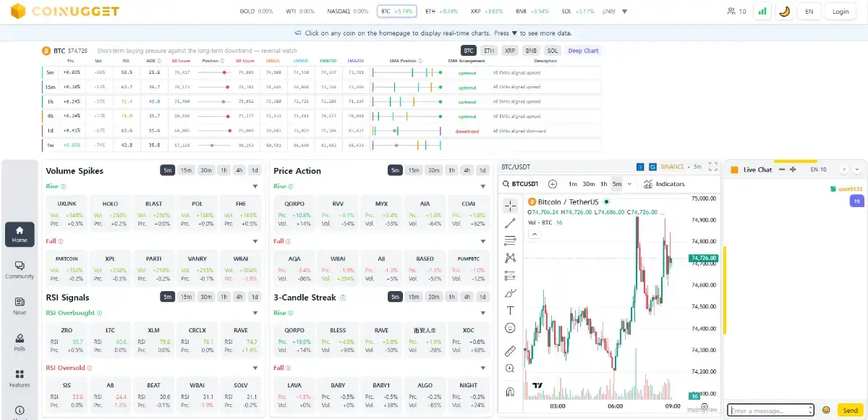868x420 pixels.
Task: Set Volume Spikes timeframe to 15m
Action: [x=187, y=170]
